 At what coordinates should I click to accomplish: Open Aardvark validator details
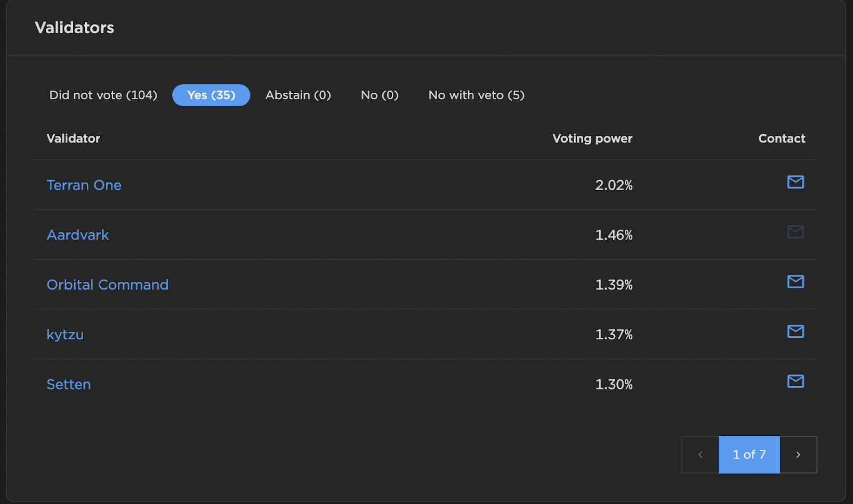(78, 235)
